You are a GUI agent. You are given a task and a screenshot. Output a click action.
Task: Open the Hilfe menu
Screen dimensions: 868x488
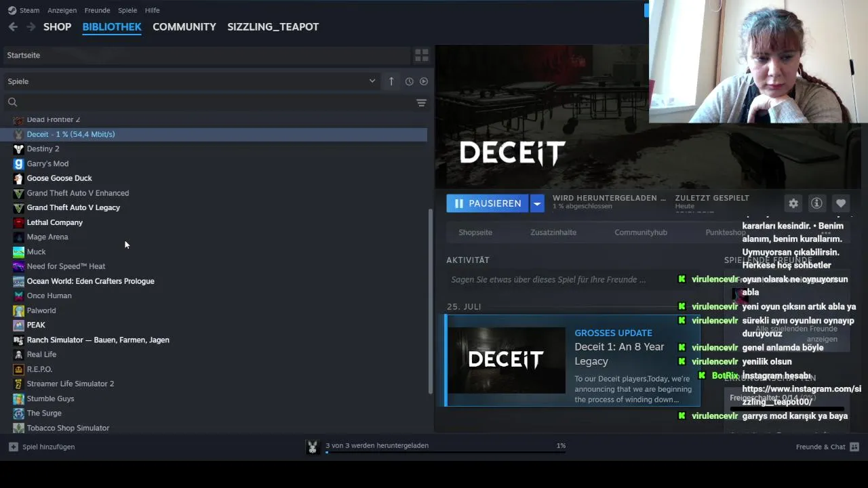[153, 10]
